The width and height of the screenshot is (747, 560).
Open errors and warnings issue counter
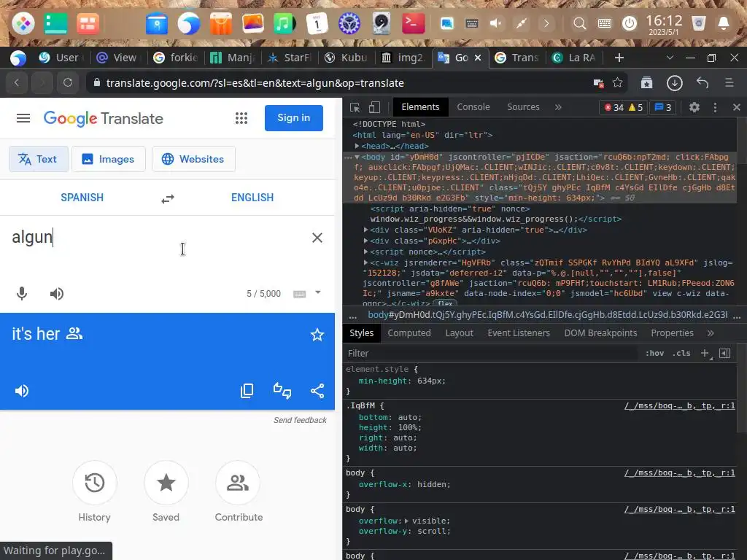click(x=623, y=108)
